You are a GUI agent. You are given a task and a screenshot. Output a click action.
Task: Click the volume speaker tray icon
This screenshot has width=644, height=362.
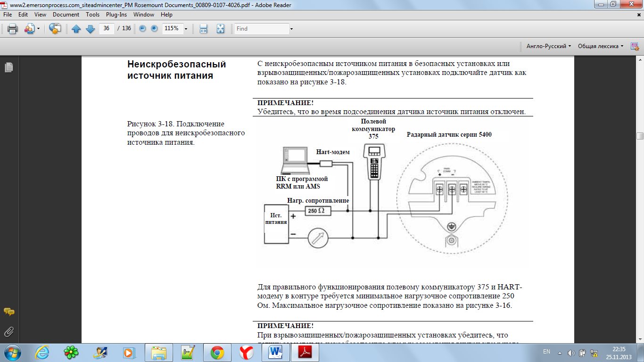click(571, 353)
